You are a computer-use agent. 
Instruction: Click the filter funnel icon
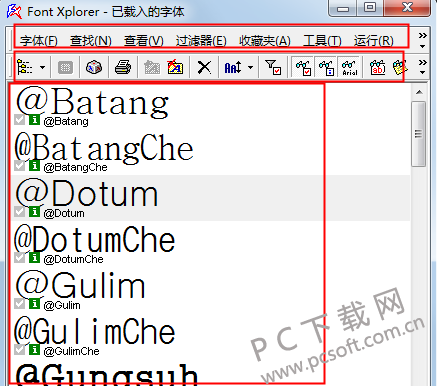(273, 67)
